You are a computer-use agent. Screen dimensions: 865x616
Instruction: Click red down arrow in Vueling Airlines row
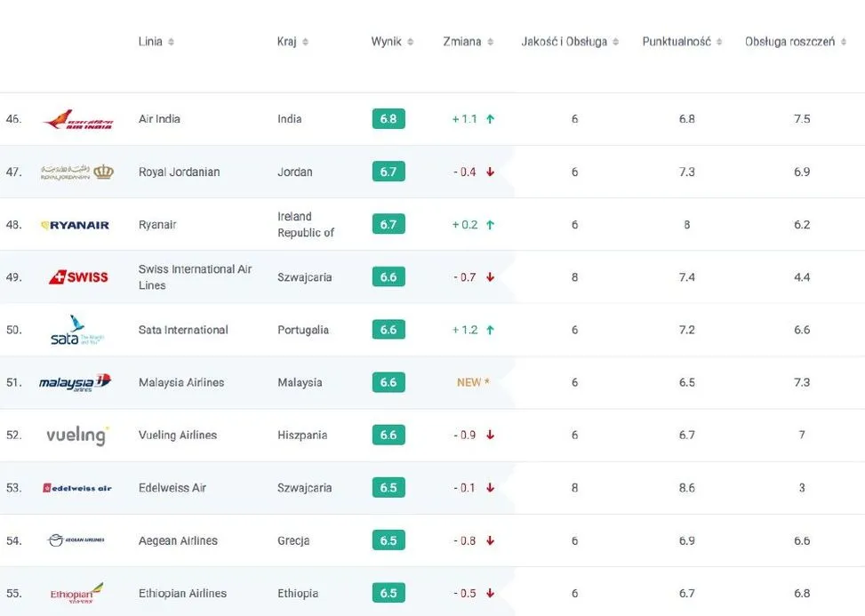(490, 436)
